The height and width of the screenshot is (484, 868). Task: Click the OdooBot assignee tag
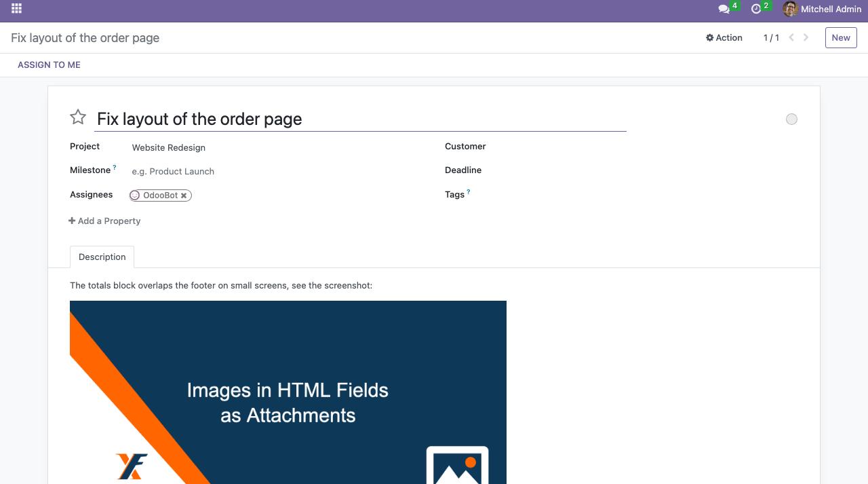pyautogui.click(x=161, y=196)
